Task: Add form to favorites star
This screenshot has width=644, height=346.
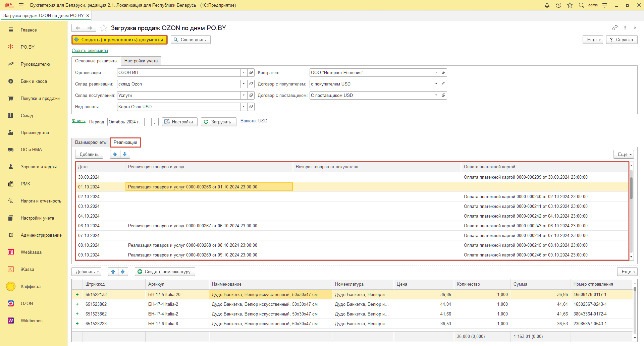Action: tap(104, 28)
